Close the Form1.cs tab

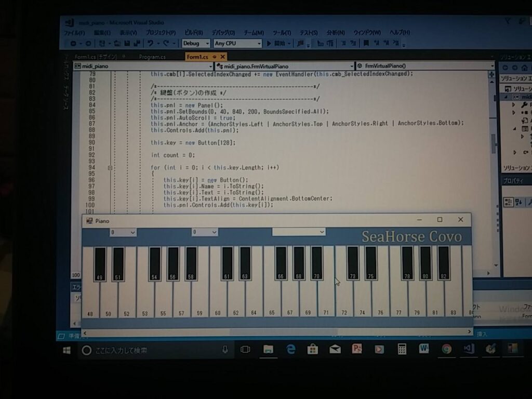(222, 57)
